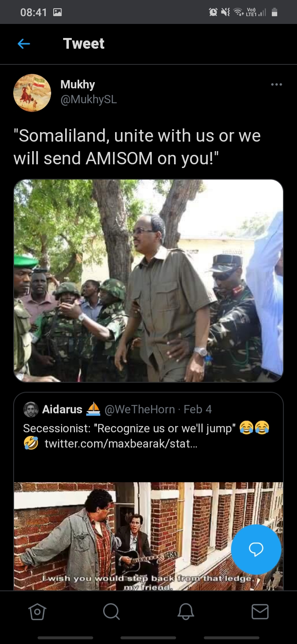Image resolution: width=297 pixels, height=644 pixels.
Task: Tap the battery icon in status bar
Action: [x=275, y=12]
